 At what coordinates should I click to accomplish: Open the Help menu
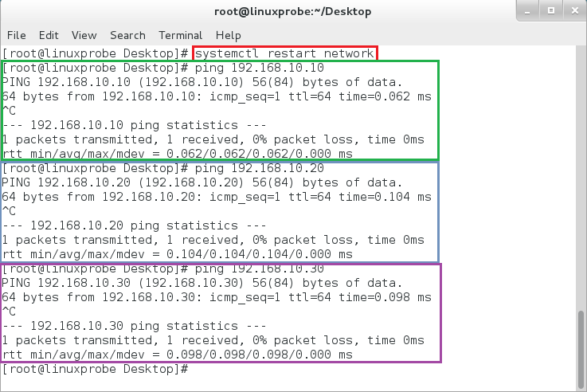point(228,35)
